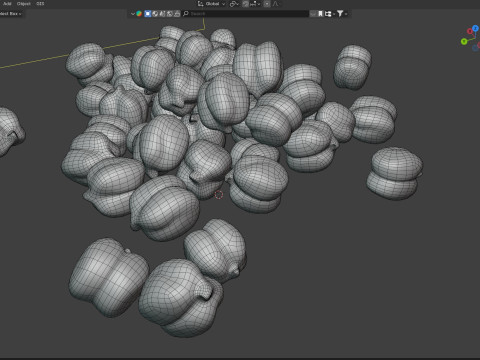Screen dimensions: 480x360
Task: Toggle proportional editing
Action: (x=267, y=4)
